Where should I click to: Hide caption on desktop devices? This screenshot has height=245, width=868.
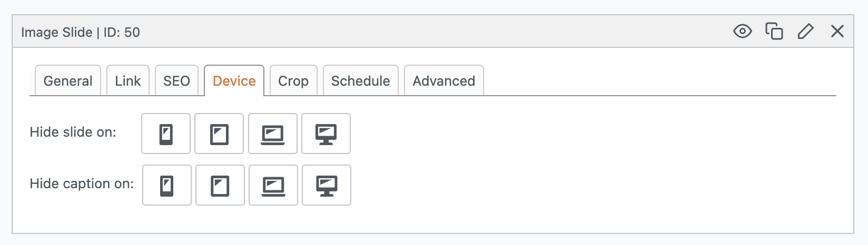pos(327,186)
